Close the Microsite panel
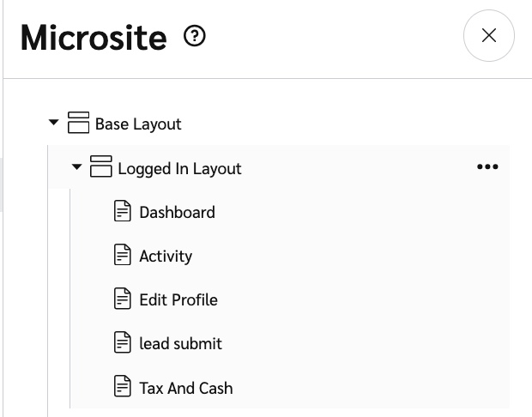 pos(488,36)
